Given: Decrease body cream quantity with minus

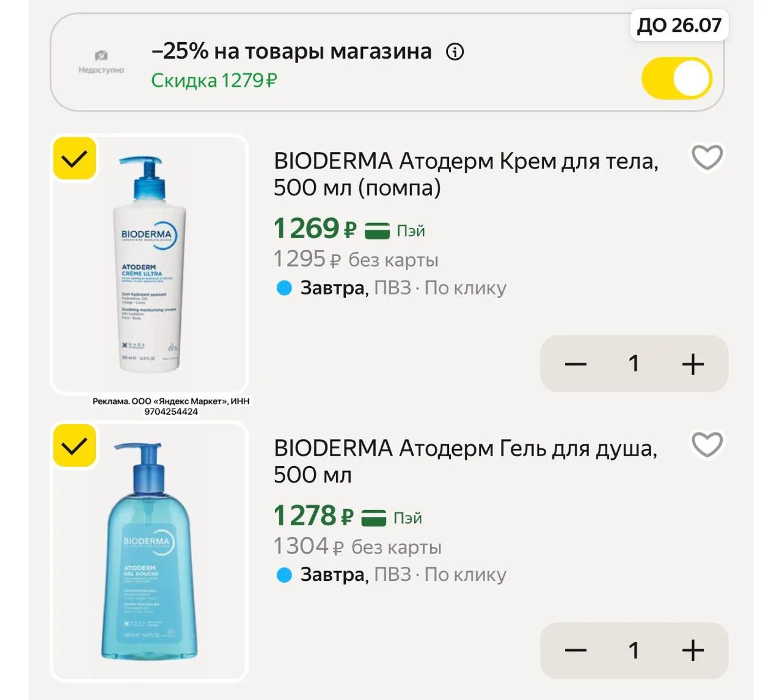Looking at the screenshot, I should [x=576, y=364].
